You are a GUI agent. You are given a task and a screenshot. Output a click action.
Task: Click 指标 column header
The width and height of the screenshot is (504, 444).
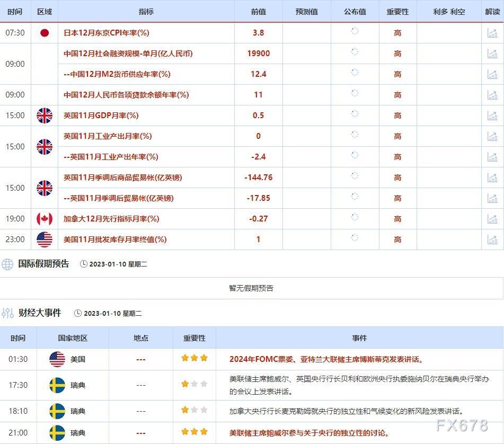[x=146, y=12]
